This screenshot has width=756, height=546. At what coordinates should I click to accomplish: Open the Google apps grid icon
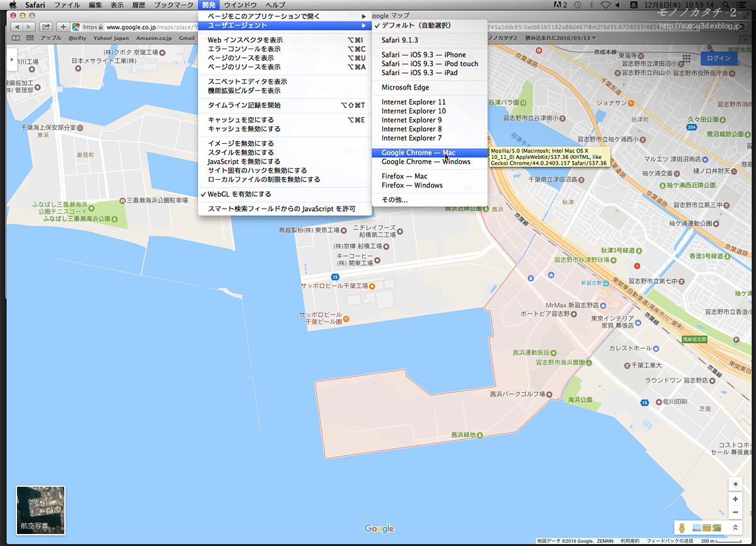[685, 59]
